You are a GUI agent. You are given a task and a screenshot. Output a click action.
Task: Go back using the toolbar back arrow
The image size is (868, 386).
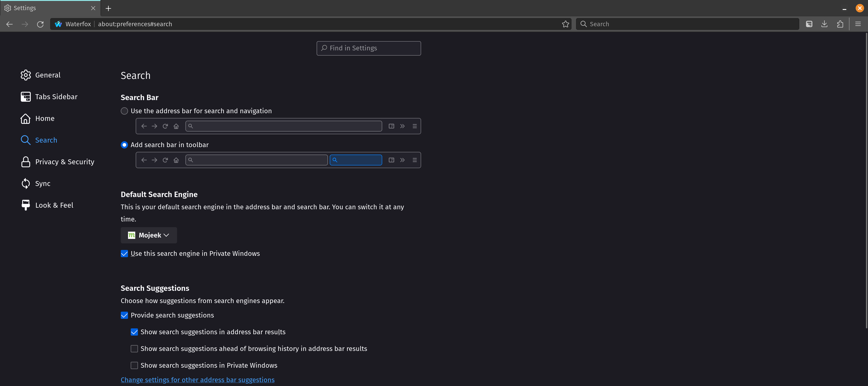(9, 24)
